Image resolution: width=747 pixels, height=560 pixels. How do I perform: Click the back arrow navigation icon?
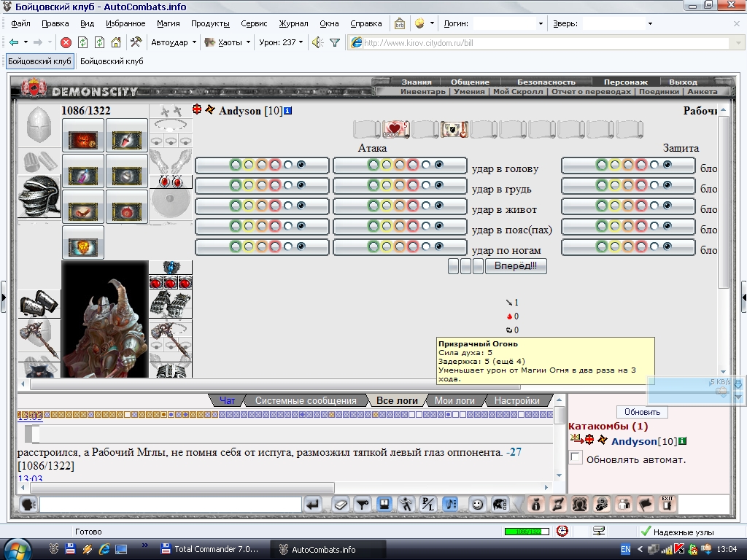13,42
